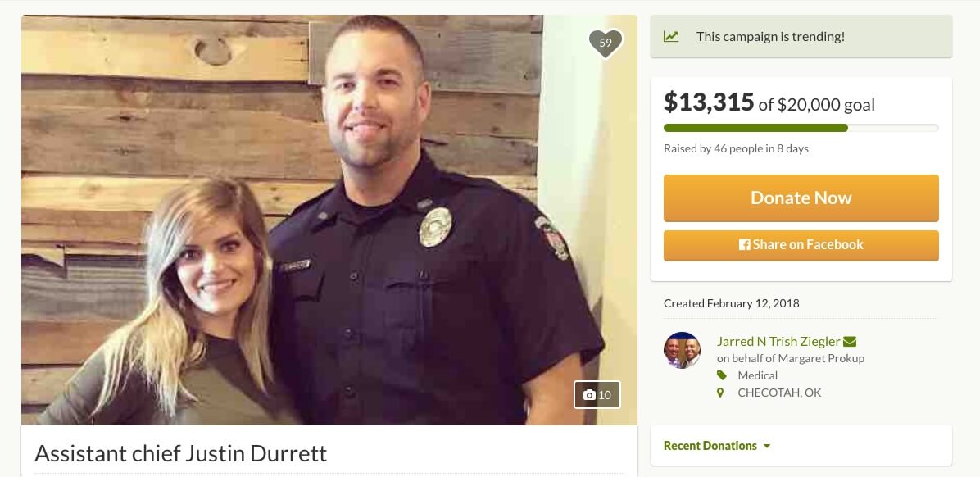Click the Donate Now button

pos(801,198)
